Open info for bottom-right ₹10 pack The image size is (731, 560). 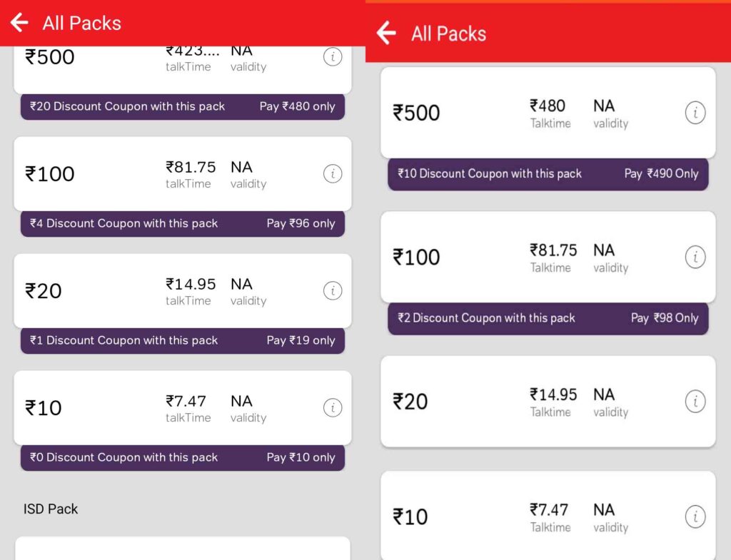(695, 516)
